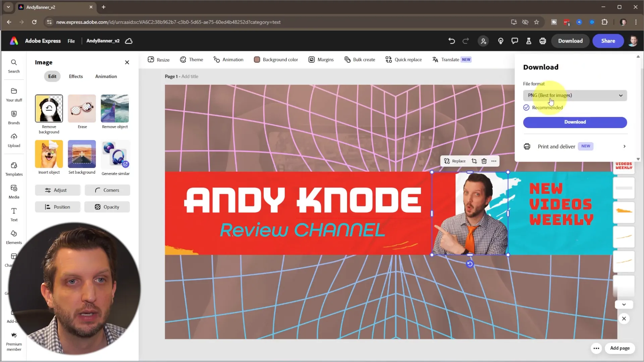Click the Undo arrow
The height and width of the screenshot is (362, 644).
click(451, 41)
